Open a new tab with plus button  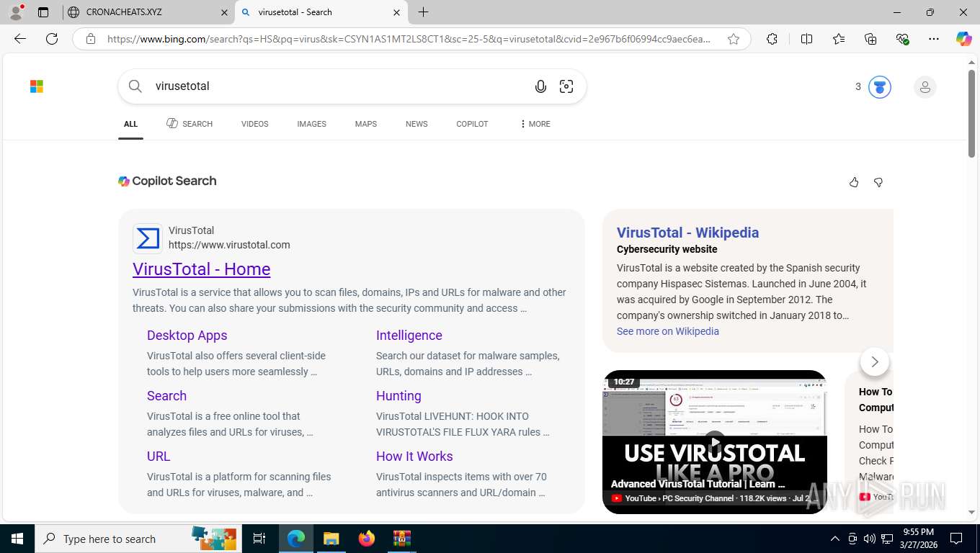point(424,12)
